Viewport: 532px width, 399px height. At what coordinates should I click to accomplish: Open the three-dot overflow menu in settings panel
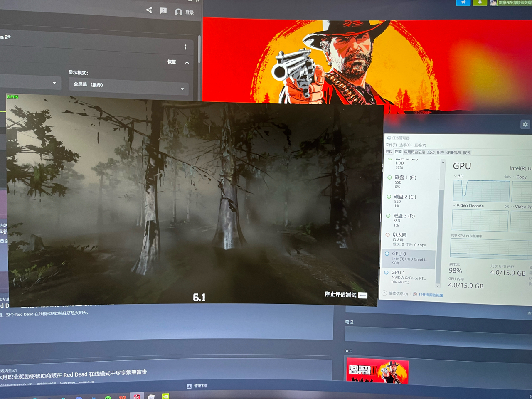(x=186, y=47)
